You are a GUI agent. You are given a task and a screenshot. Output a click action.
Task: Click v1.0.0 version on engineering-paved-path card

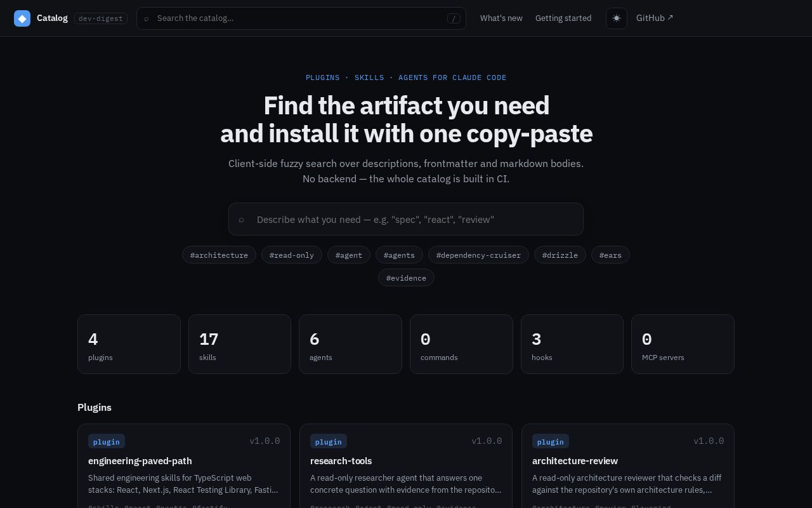click(x=265, y=441)
